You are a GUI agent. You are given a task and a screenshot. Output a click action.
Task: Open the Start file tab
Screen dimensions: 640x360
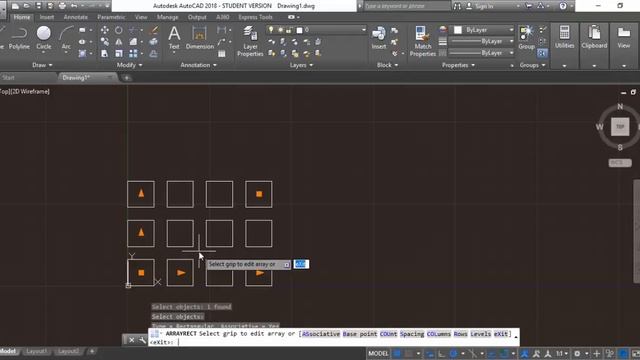point(8,78)
